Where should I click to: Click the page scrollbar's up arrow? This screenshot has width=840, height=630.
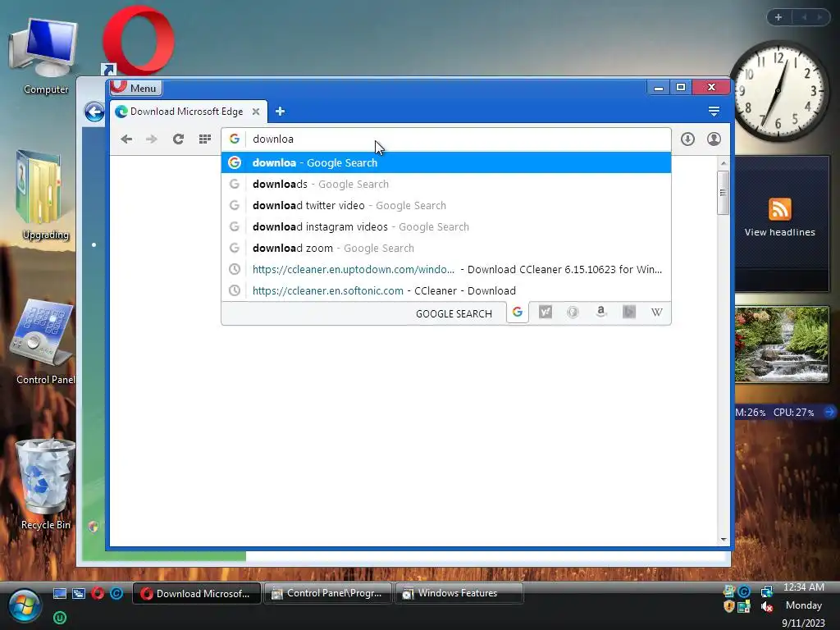pos(724,163)
